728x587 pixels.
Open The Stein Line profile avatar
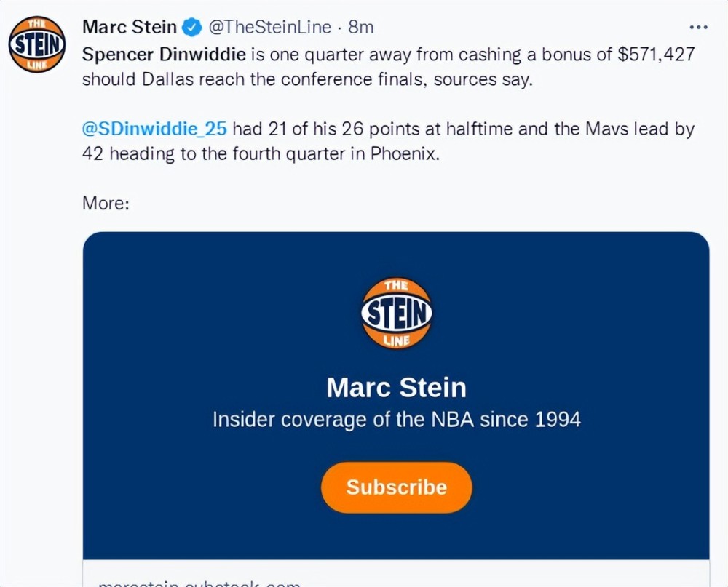[37, 44]
